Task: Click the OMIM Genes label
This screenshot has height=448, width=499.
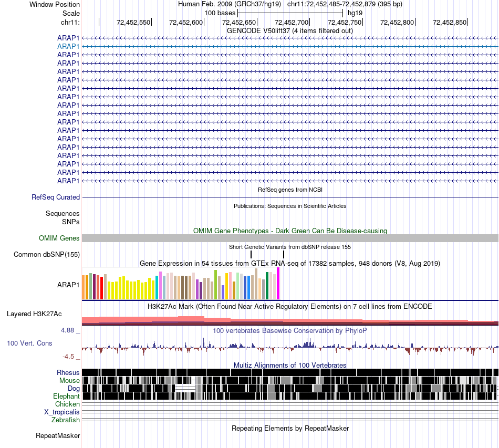Action: point(59,238)
